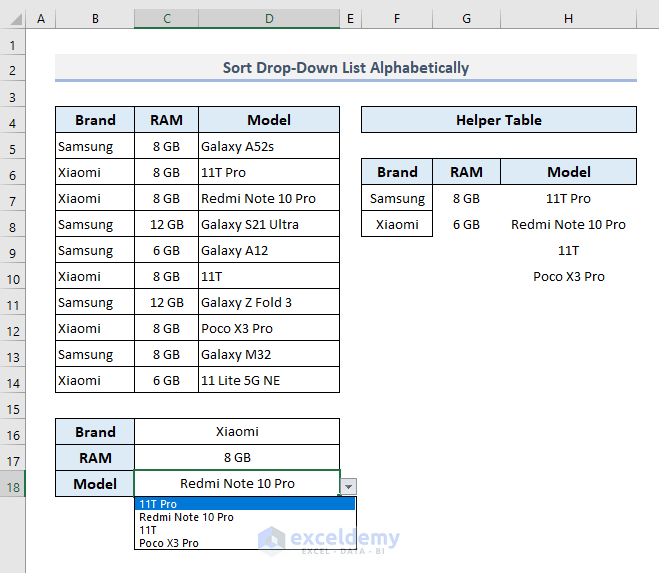
Task: Select column D header
Action: click(269, 19)
